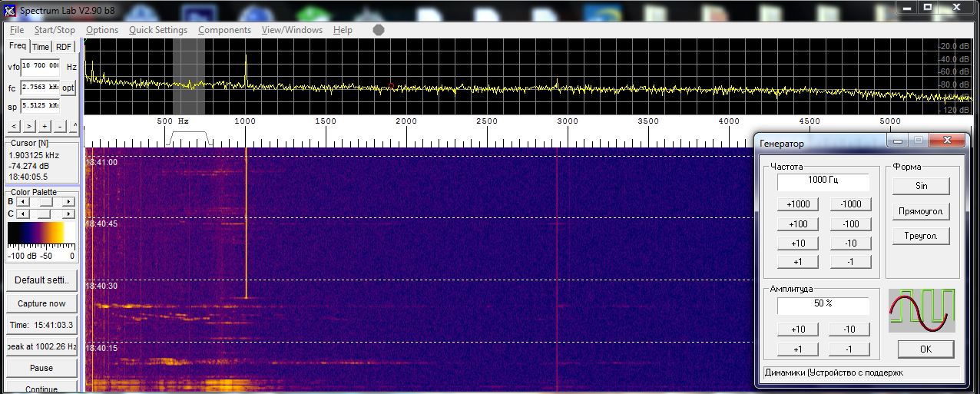980x394 pixels.
Task: Click the gray octagon status icon in menu bar
Action: point(378,30)
